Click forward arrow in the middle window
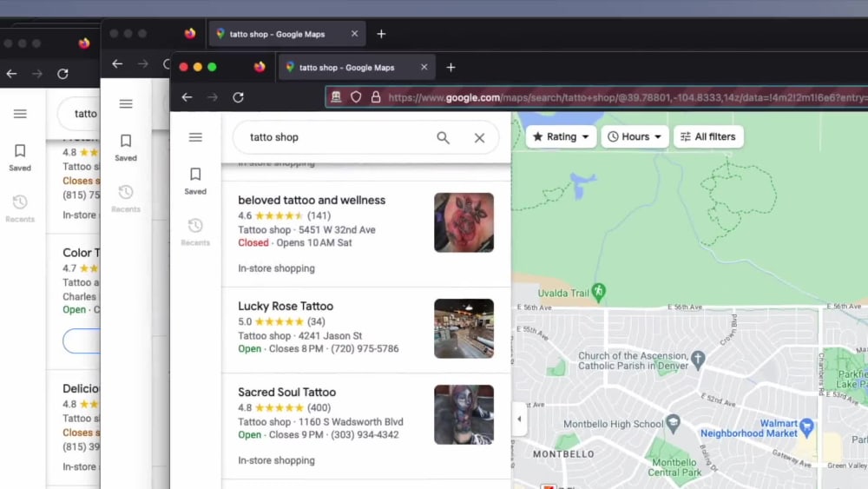 (x=143, y=64)
